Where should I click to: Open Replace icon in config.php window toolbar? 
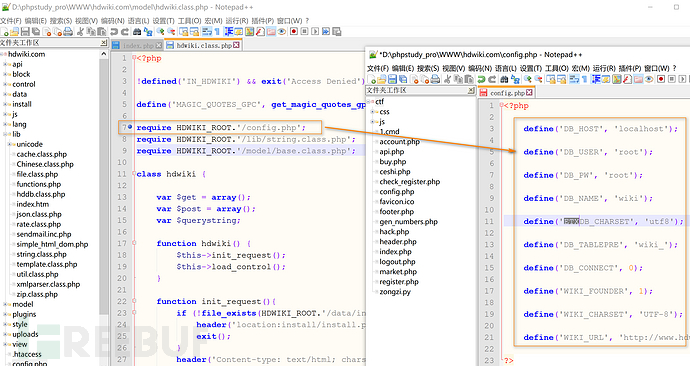[x=515, y=79]
